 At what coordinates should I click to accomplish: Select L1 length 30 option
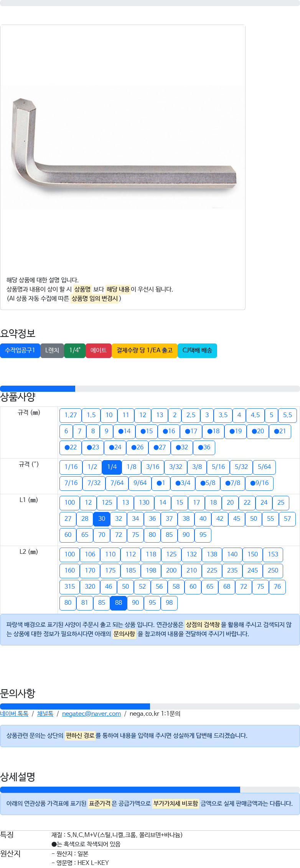[102, 519]
